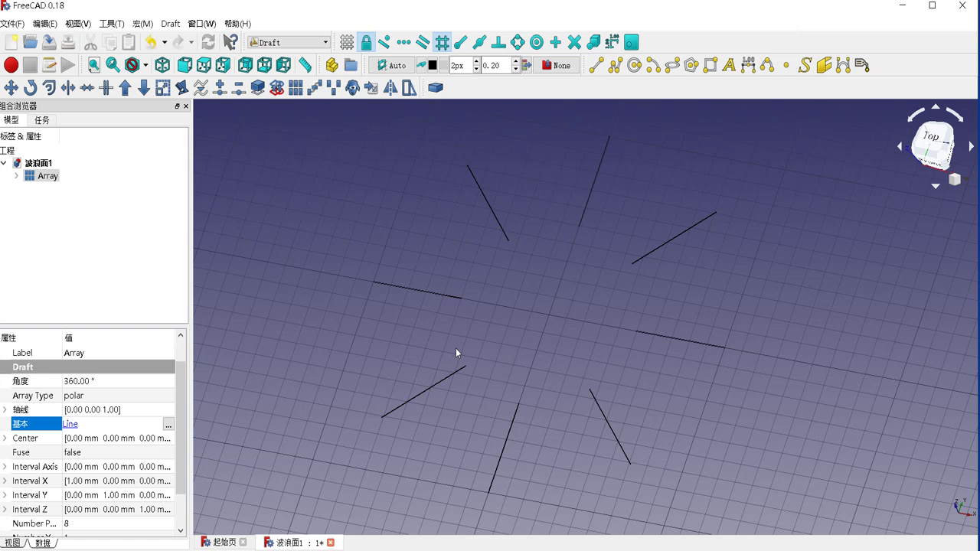Open the 编辑(E) menu

[x=44, y=24]
